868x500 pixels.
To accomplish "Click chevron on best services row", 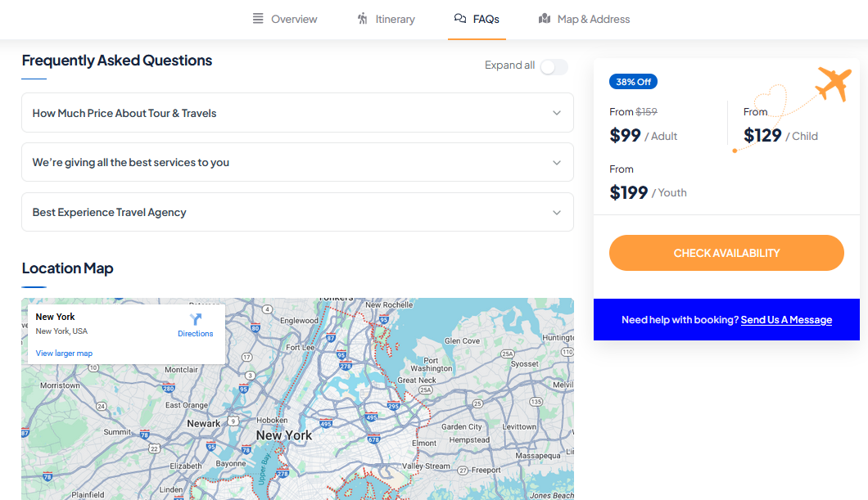I will (557, 163).
